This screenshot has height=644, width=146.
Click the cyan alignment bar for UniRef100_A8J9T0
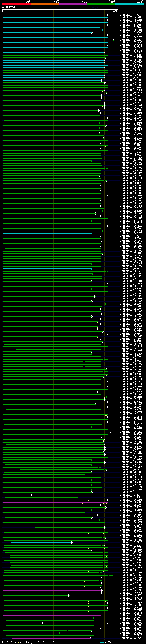pyautogui.click(x=55, y=15)
